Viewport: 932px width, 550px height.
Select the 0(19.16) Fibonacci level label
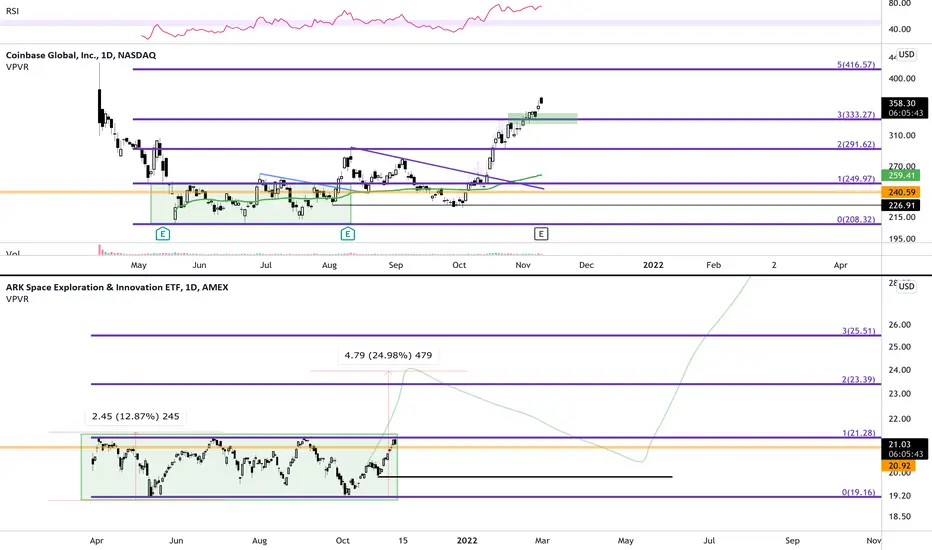858,492
